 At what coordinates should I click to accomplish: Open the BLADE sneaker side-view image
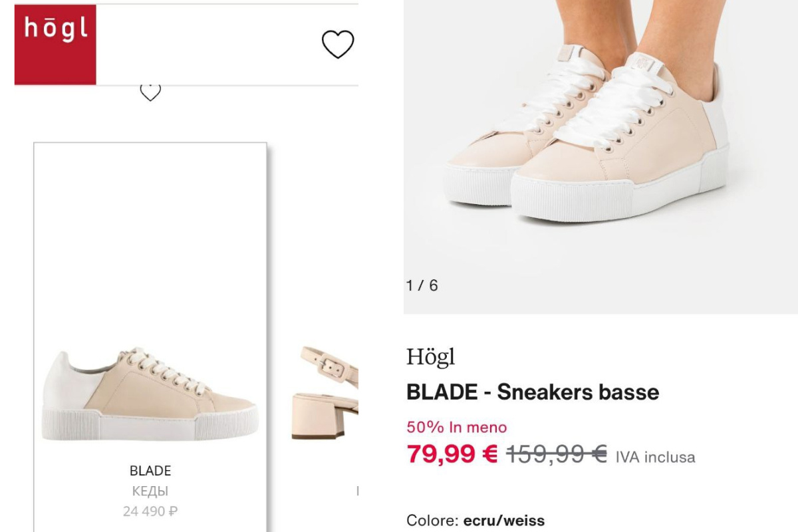tap(150, 394)
